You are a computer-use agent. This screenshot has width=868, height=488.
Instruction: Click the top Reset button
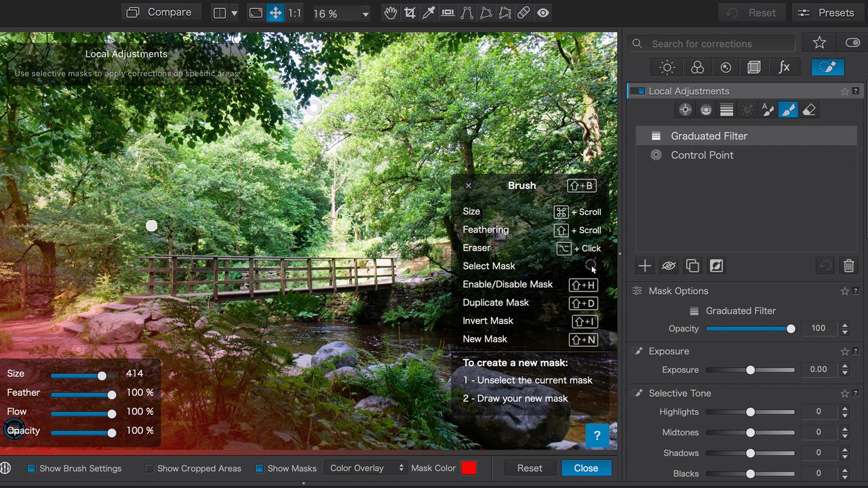752,13
